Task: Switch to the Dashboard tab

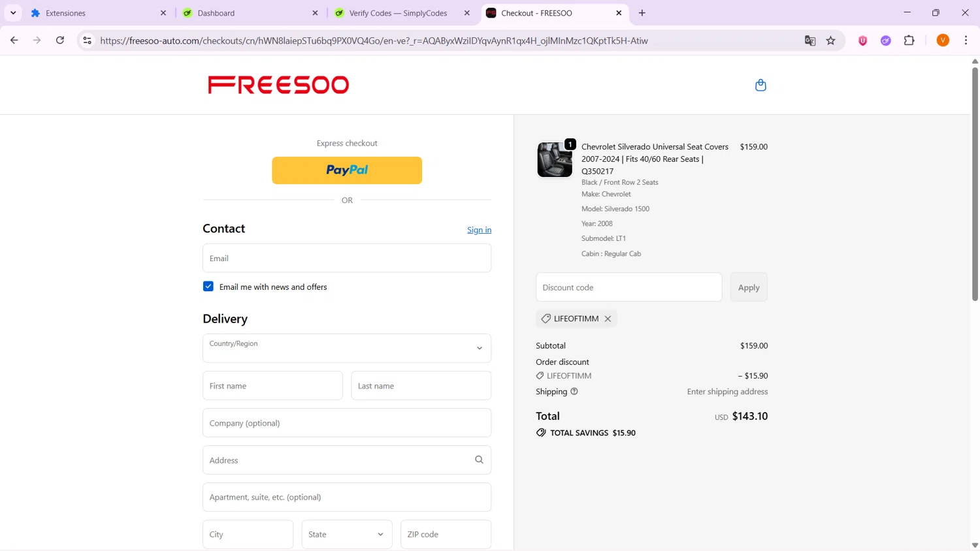Action: pyautogui.click(x=250, y=13)
